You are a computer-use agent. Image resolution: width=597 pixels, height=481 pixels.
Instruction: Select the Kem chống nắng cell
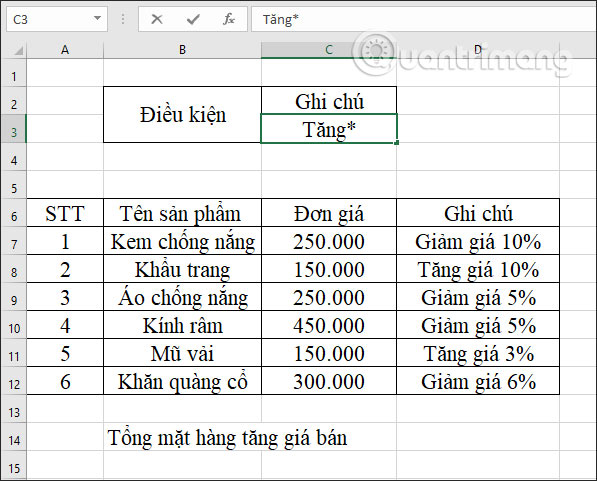click(182, 241)
